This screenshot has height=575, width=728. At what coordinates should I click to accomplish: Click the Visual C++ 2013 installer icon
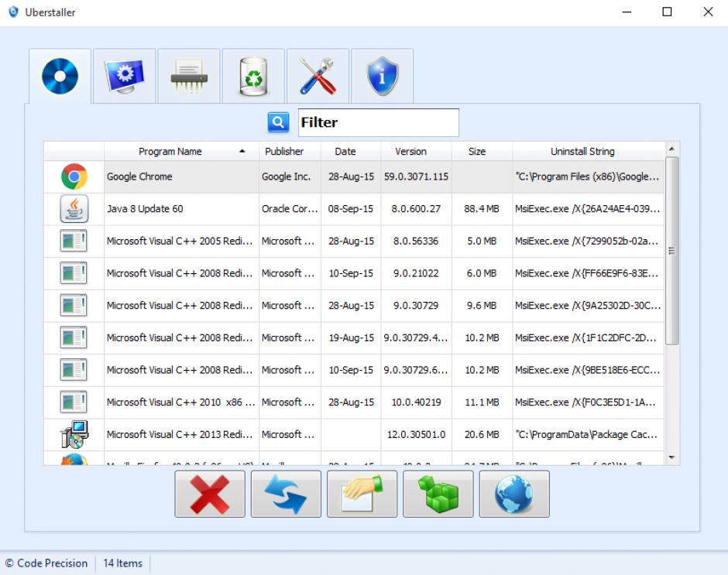(74, 434)
